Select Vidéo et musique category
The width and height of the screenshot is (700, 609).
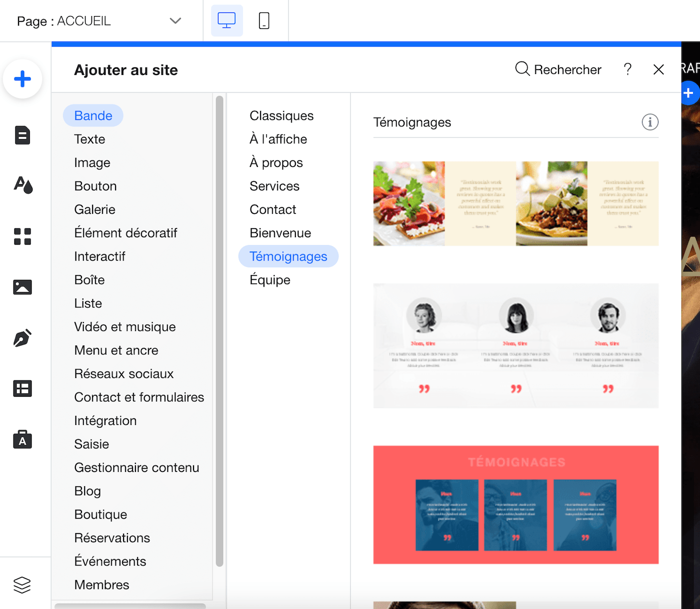click(125, 327)
